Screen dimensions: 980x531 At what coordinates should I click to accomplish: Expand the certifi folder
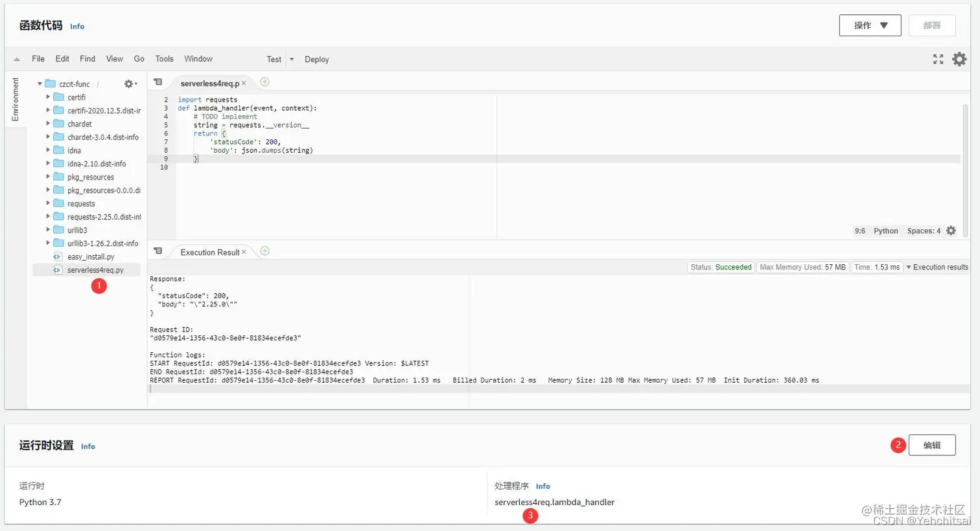click(x=48, y=97)
